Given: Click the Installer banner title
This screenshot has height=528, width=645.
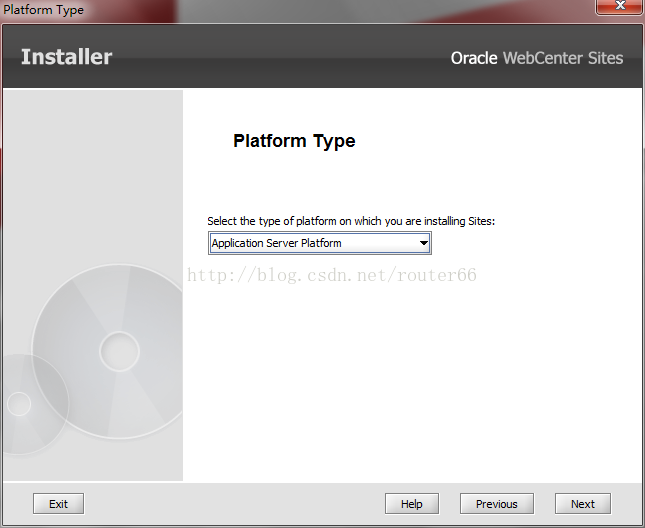Looking at the screenshot, I should 66,57.
